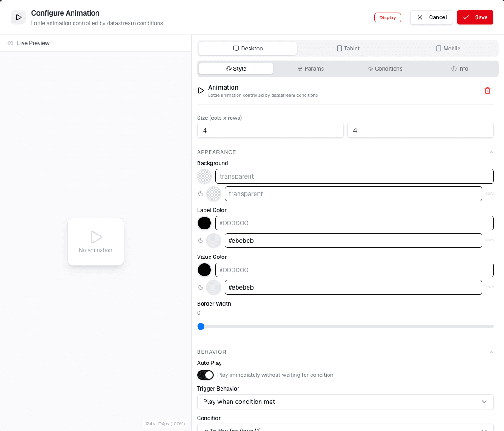Screen dimensions: 504x431
Task: Click the No animation placeholder in preview
Action: [96, 242]
